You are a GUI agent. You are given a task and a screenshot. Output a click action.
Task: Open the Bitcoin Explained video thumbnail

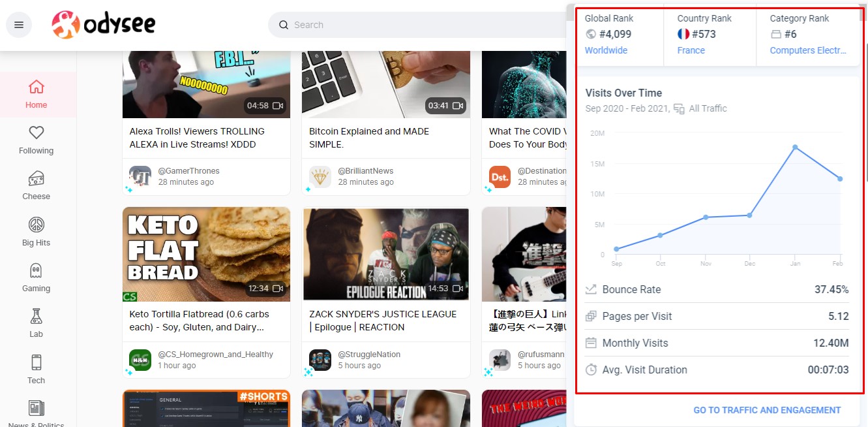386,84
